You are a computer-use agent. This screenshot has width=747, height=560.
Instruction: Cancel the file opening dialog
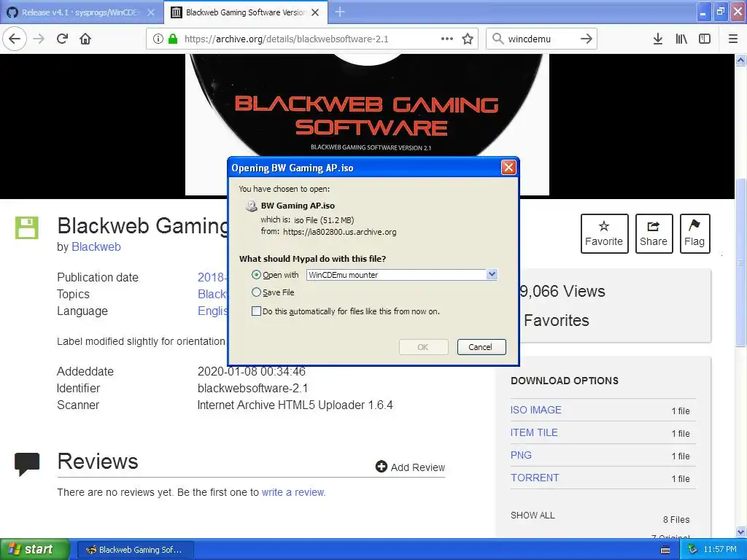coord(480,347)
